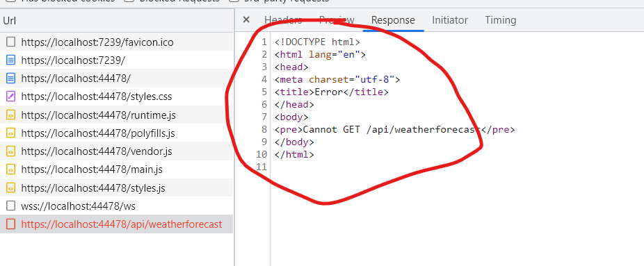Select the main.js request row
This screenshot has width=644, height=266.
point(116,169)
